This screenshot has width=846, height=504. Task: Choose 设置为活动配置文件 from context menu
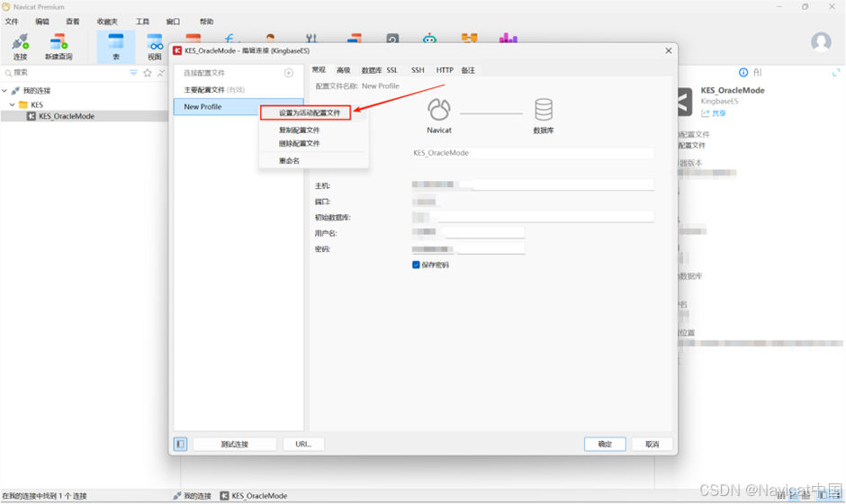pos(305,112)
